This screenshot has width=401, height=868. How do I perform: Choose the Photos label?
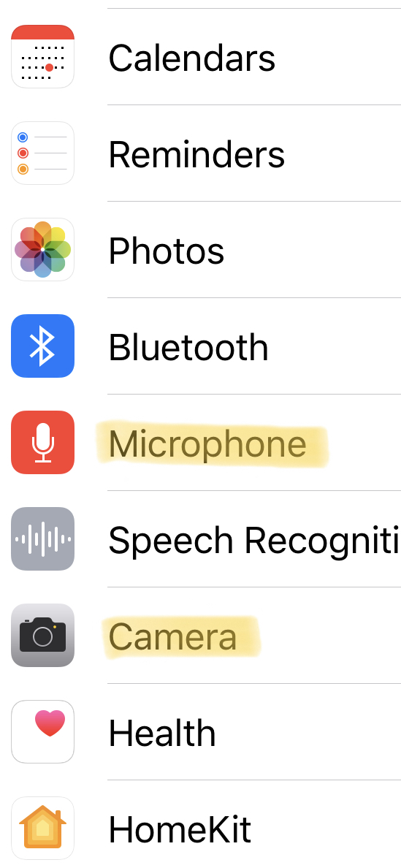point(166,251)
